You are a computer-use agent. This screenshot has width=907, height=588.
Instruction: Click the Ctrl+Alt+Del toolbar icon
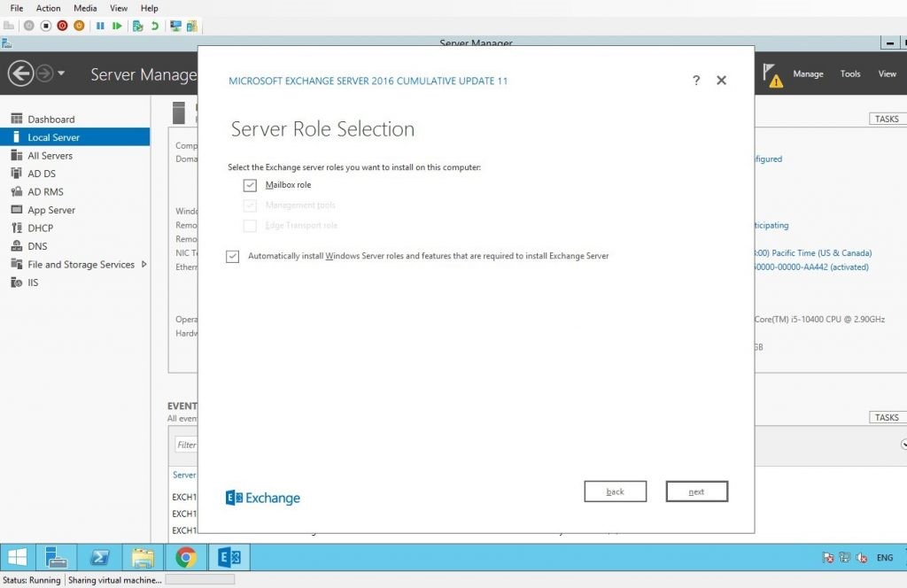[9, 26]
